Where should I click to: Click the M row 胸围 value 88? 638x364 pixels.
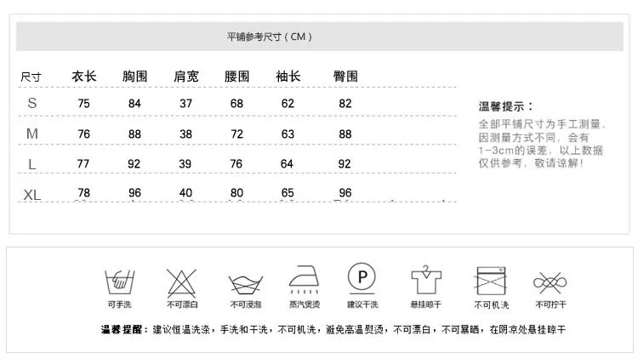click(x=134, y=134)
